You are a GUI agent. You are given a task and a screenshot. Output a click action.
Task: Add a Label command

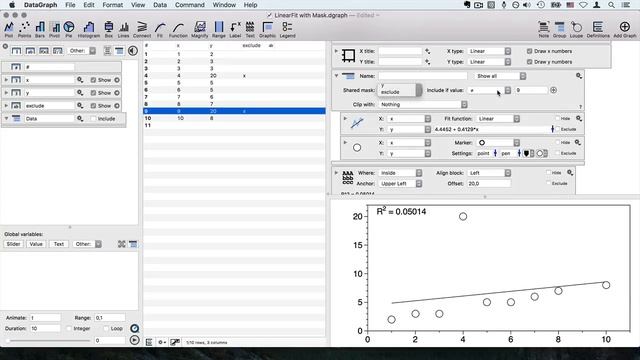tap(235, 29)
